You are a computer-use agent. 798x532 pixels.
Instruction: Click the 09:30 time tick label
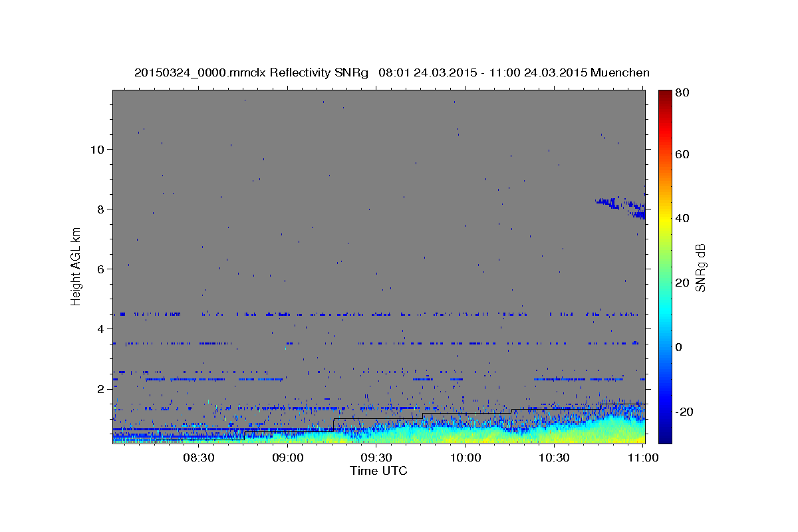point(376,458)
